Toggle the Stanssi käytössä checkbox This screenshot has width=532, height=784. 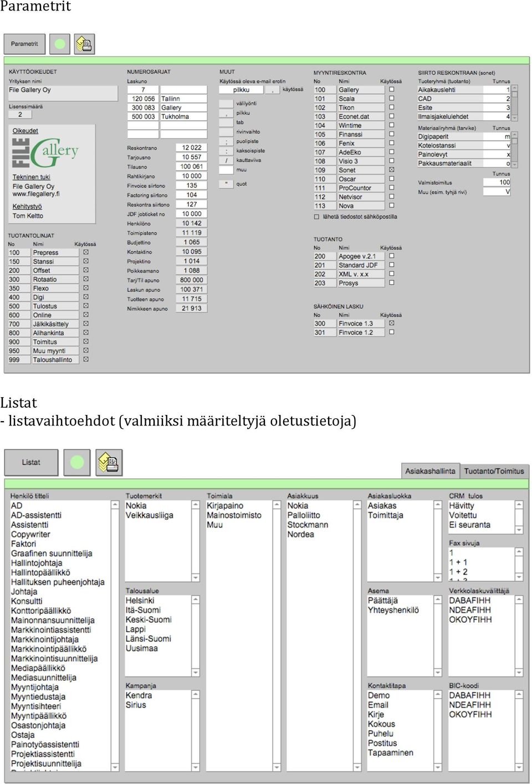click(x=86, y=261)
